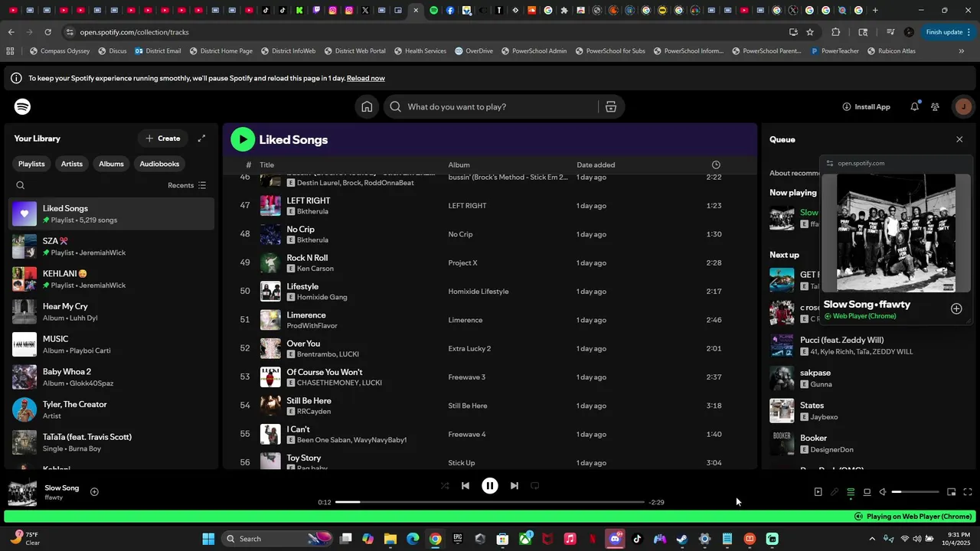The image size is (980, 551).
Task: Select the Rock N Roll track row
Action: [x=490, y=262]
